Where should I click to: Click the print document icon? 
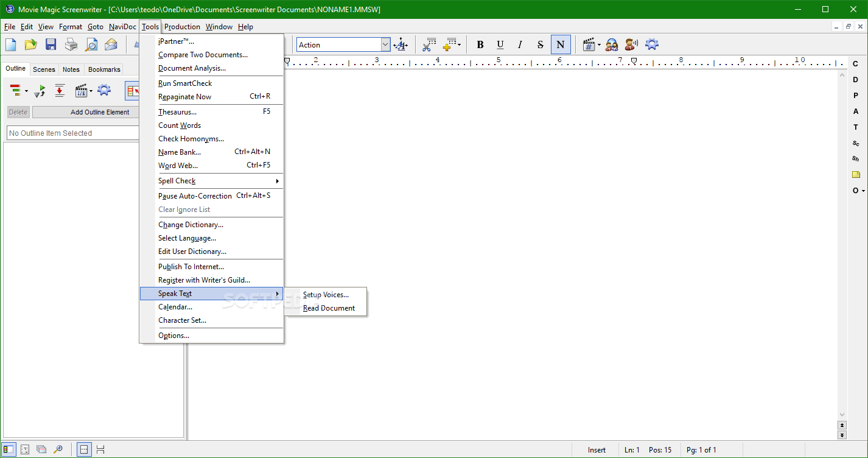click(71, 44)
